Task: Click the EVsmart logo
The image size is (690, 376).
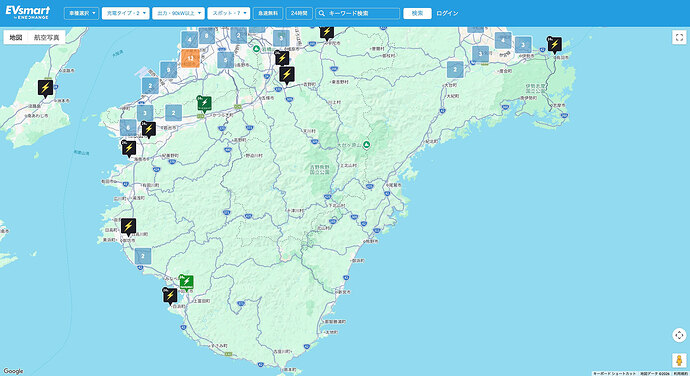Action: (x=28, y=12)
